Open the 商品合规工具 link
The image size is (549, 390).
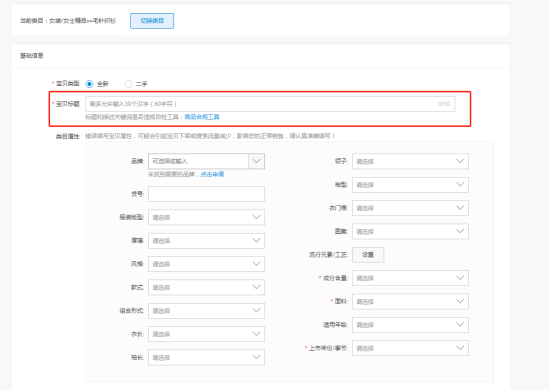coord(202,117)
